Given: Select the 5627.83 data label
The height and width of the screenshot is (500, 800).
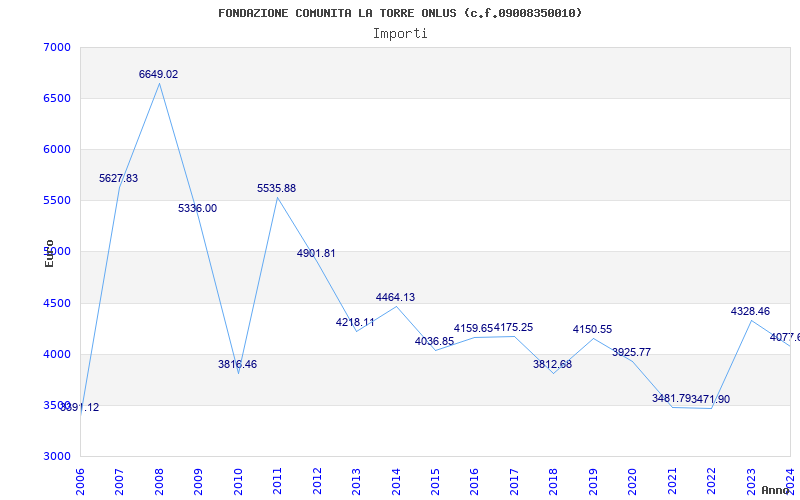Looking at the screenshot, I should click(118, 179).
